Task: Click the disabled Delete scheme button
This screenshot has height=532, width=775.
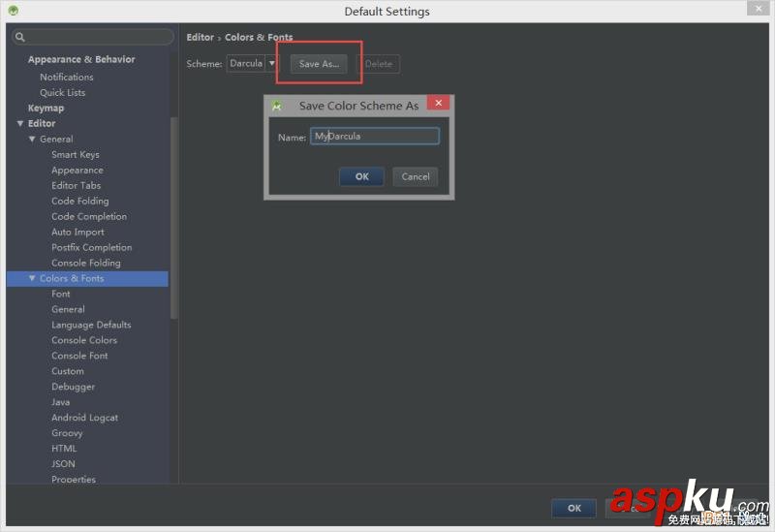Action: pos(379,64)
